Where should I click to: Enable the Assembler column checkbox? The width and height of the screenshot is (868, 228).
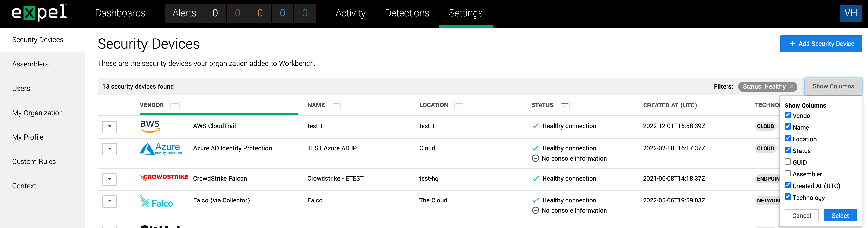coord(787,173)
